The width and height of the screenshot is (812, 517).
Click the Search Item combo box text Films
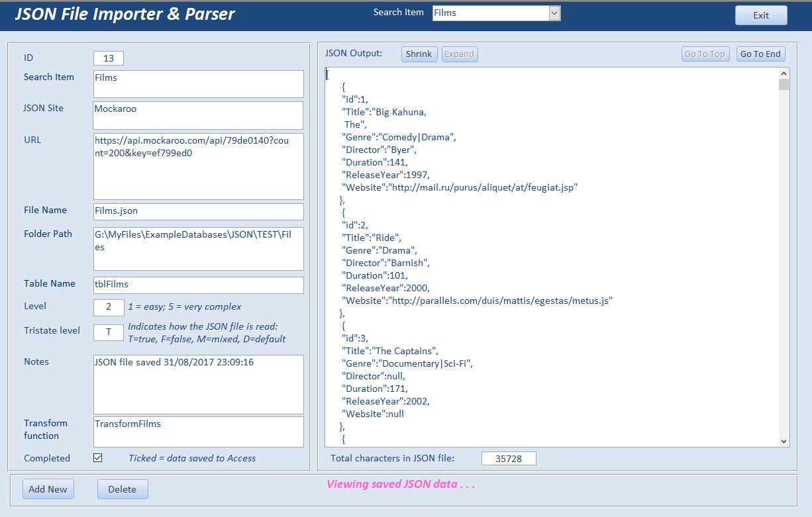[491, 13]
